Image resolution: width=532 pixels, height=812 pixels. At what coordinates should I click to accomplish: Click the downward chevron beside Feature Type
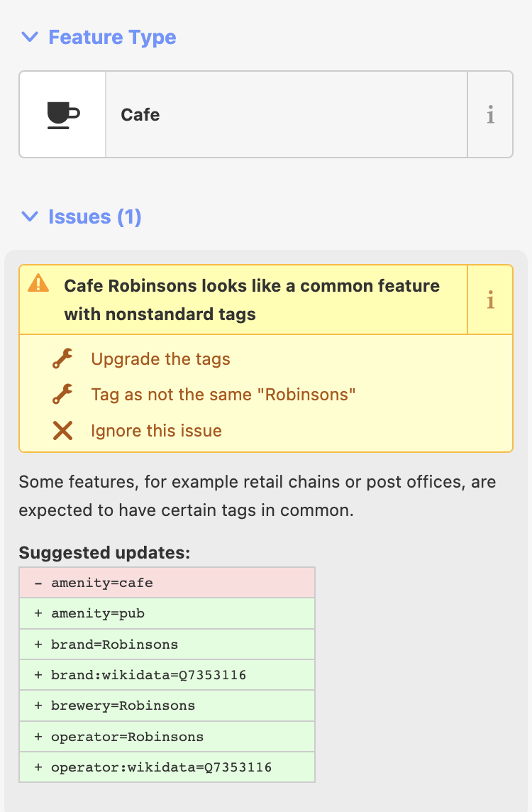(29, 37)
